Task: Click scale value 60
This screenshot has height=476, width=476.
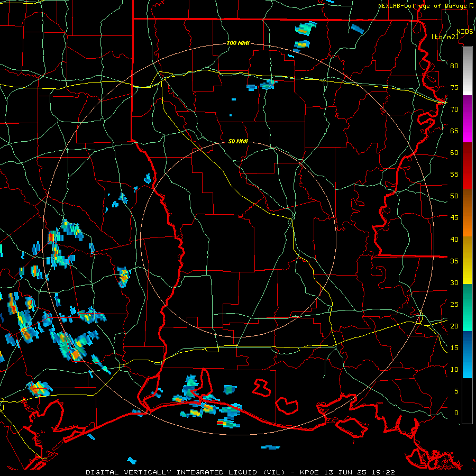Action: [x=454, y=153]
